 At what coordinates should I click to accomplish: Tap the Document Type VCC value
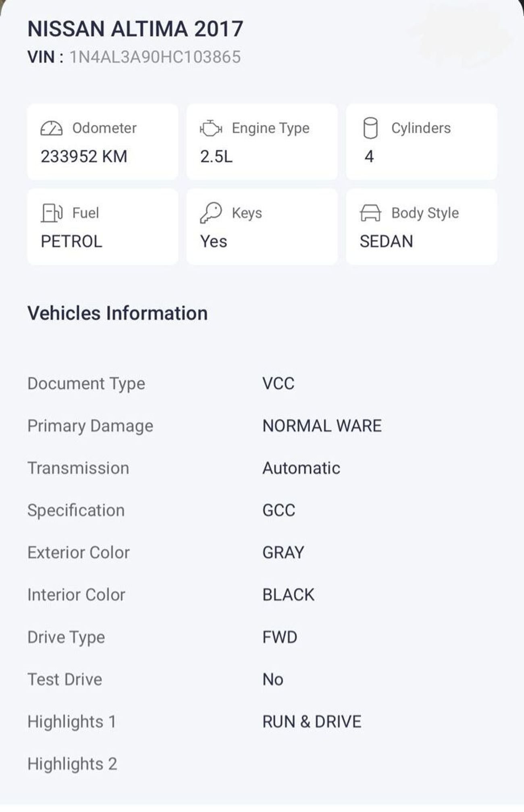coord(279,383)
